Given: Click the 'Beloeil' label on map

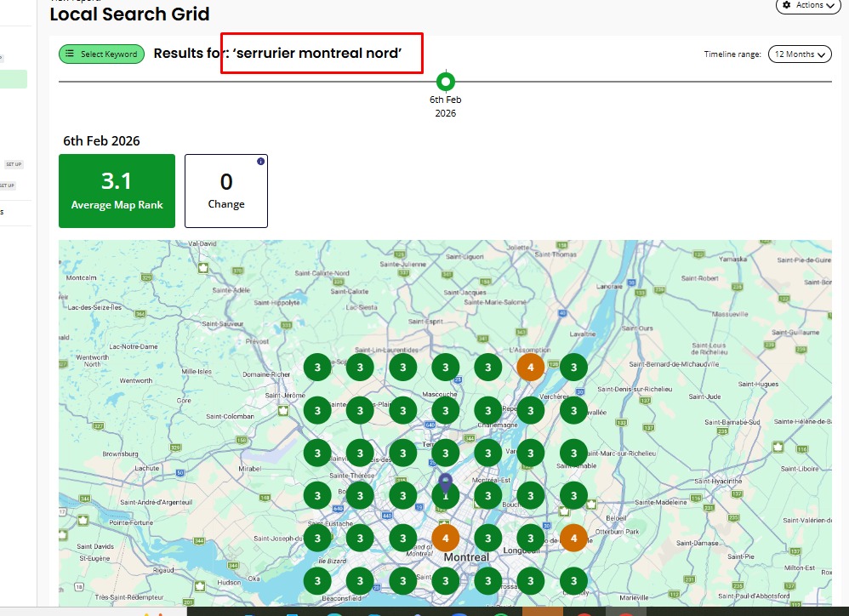Looking at the screenshot, I should 616,518.
